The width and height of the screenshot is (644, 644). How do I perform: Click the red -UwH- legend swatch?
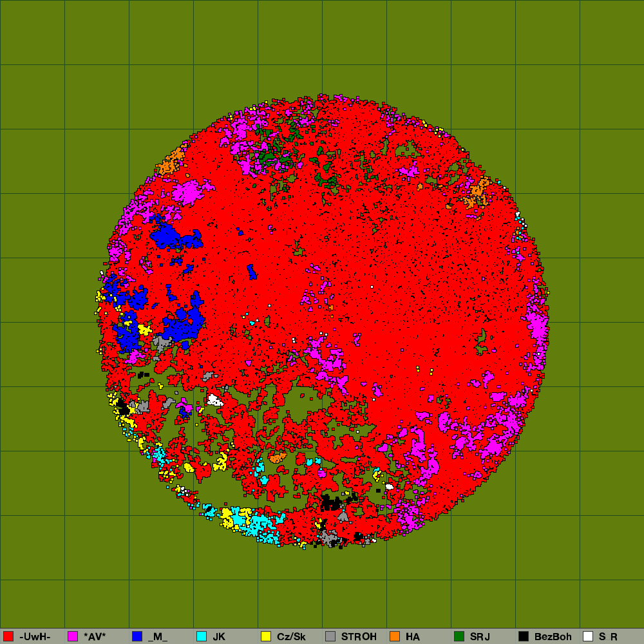[x=8, y=636]
